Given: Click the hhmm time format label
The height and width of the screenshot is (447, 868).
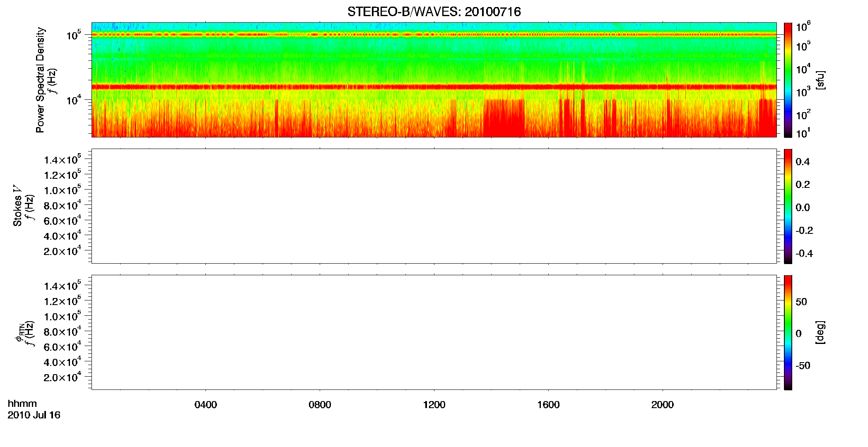Looking at the screenshot, I should click(x=22, y=404).
